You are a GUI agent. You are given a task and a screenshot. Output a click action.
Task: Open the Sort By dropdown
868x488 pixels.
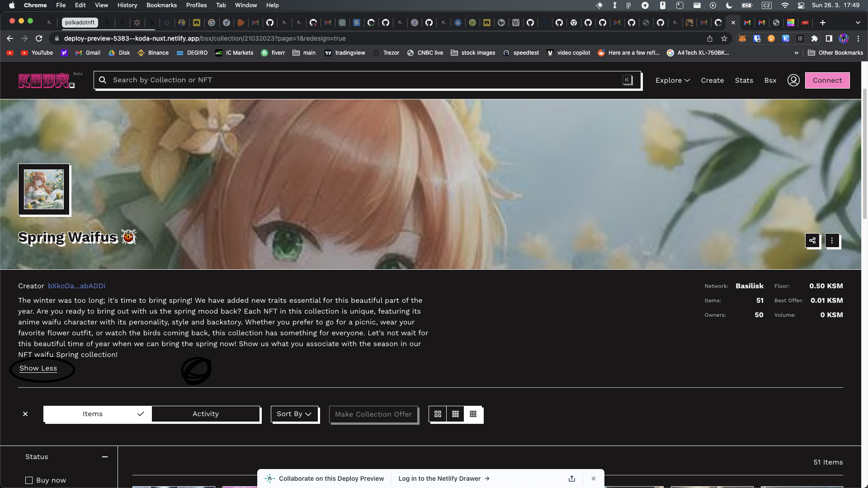click(x=294, y=414)
